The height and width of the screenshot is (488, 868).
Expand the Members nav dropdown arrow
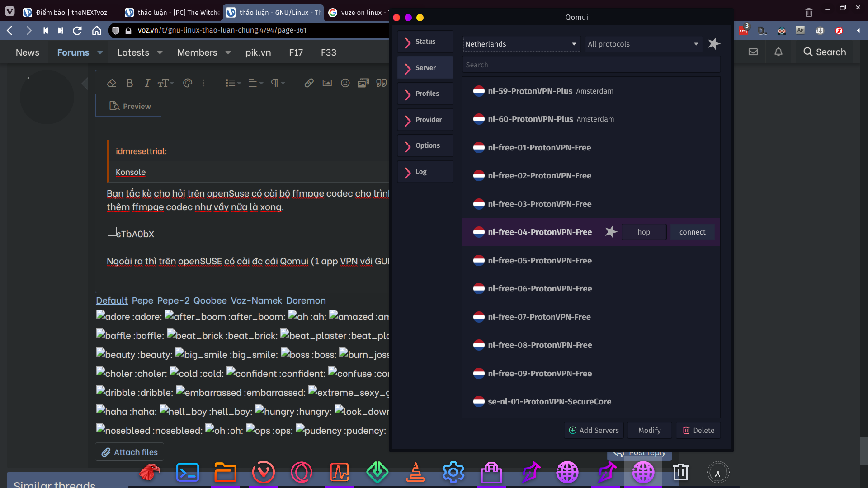pos(228,52)
